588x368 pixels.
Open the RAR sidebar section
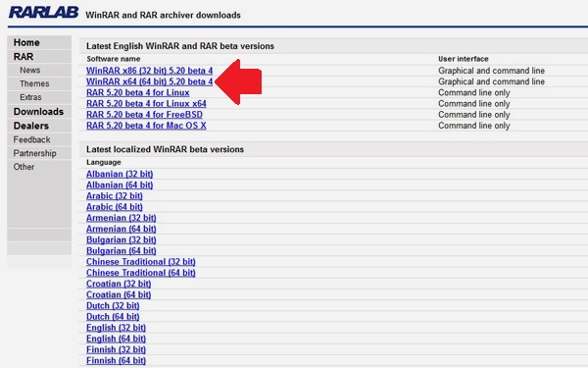click(x=24, y=57)
